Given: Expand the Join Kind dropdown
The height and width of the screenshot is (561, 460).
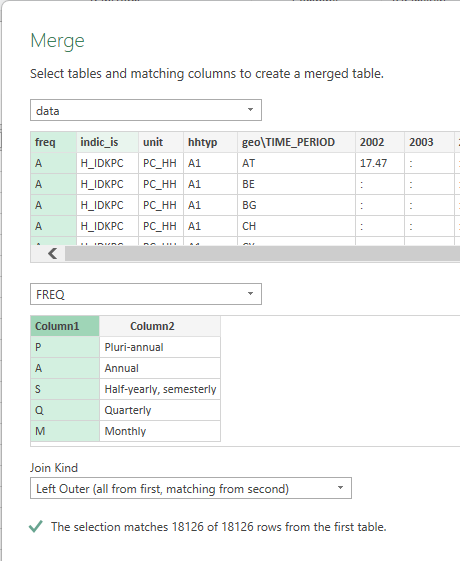Looking at the screenshot, I should [x=191, y=488].
